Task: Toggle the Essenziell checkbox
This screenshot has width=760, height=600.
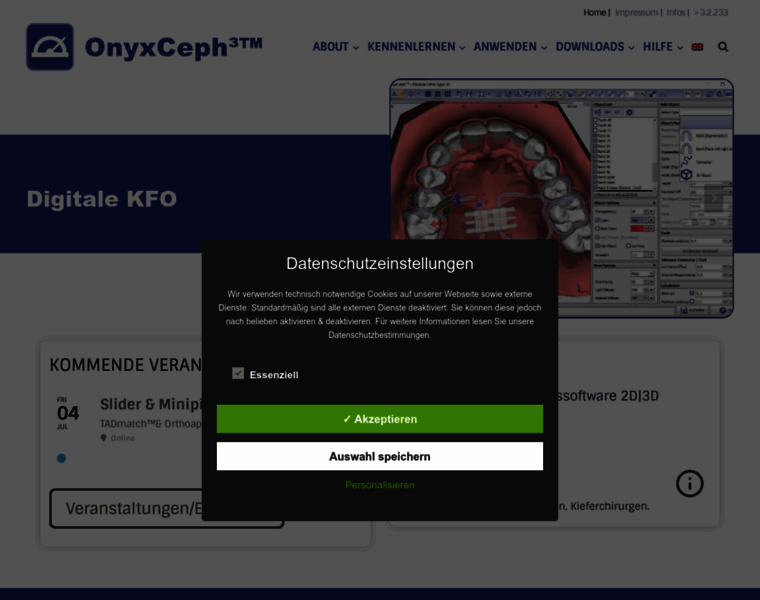Action: coord(238,373)
